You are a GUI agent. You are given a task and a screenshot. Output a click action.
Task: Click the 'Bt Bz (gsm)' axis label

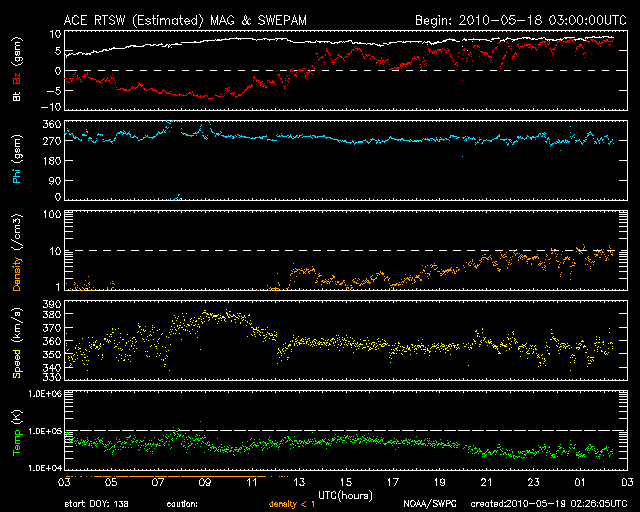tap(17, 69)
